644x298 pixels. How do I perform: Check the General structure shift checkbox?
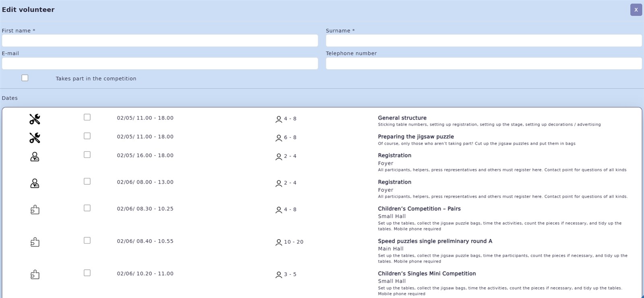tap(87, 117)
